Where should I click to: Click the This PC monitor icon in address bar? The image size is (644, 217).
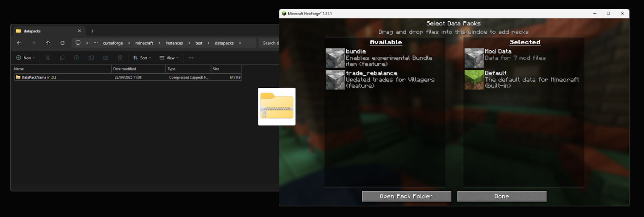click(x=78, y=43)
